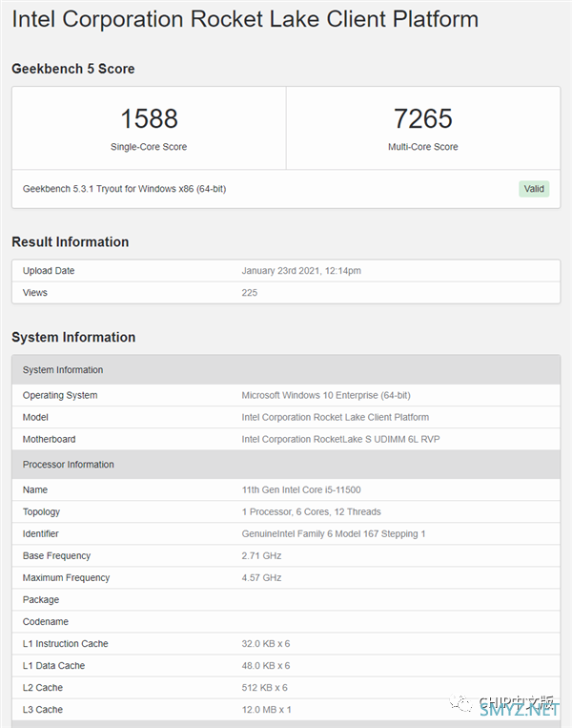Image resolution: width=572 pixels, height=728 pixels.
Task: Select "GenuineIntel Family 6 Model 167 Stepping 1"
Action: (334, 534)
